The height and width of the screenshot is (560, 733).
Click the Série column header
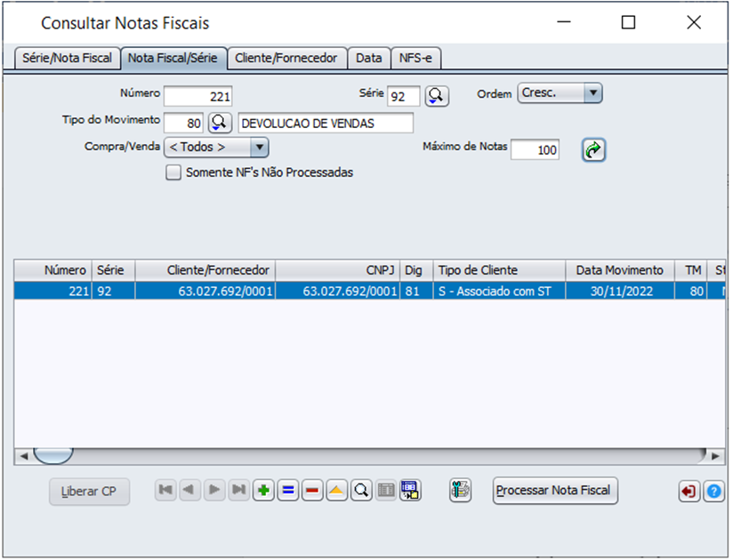[x=113, y=270]
